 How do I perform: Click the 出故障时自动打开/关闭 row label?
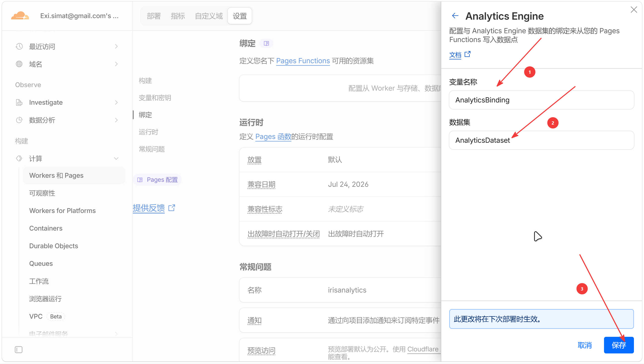point(284,234)
